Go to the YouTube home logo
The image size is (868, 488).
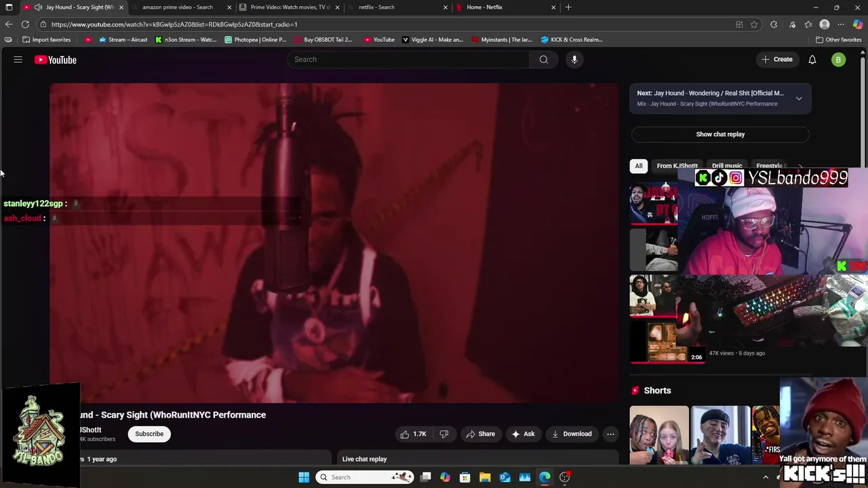pos(56,60)
